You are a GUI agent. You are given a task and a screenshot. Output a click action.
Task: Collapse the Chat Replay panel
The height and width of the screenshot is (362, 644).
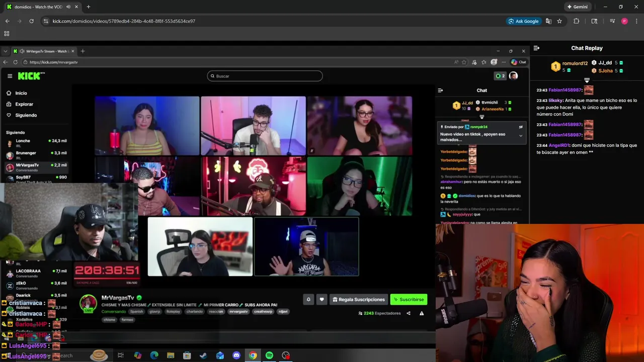pyautogui.click(x=536, y=48)
